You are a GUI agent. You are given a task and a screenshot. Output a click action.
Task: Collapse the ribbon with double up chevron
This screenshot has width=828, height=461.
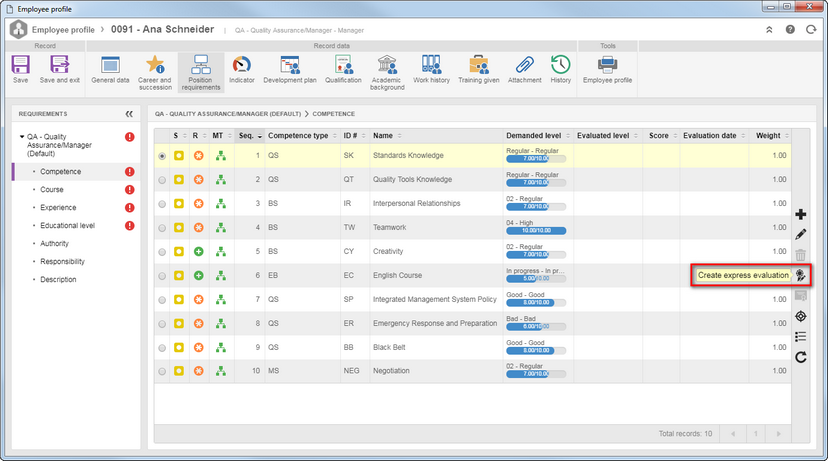point(769,30)
